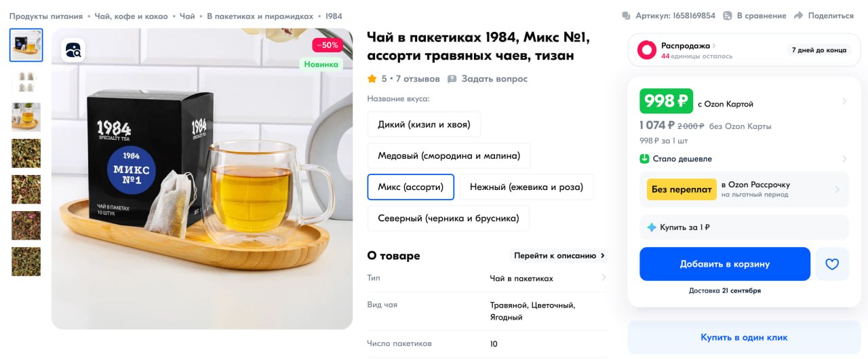Viewport: 868px width, 359px height.
Task: Add product to favorites with heart icon
Action: (x=832, y=264)
